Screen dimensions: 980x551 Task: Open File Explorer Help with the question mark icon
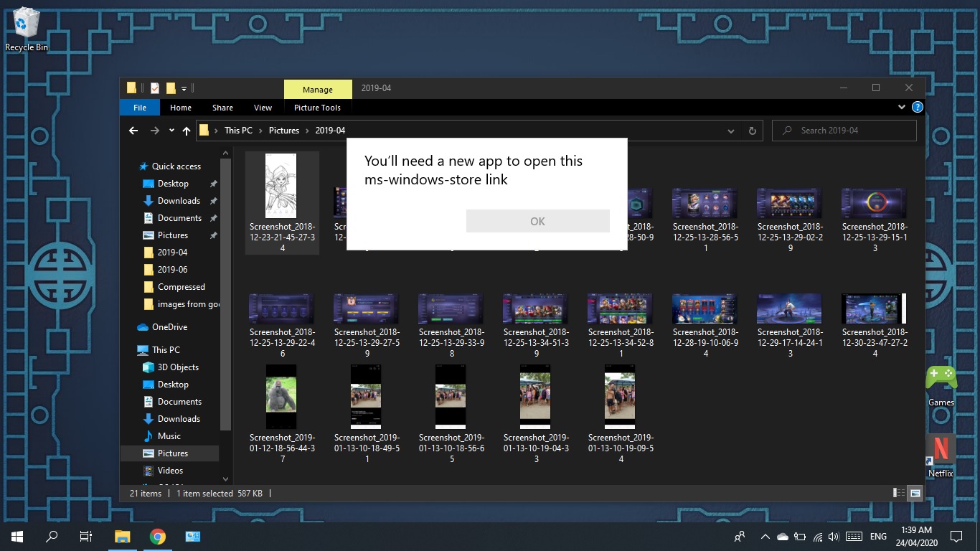(917, 107)
